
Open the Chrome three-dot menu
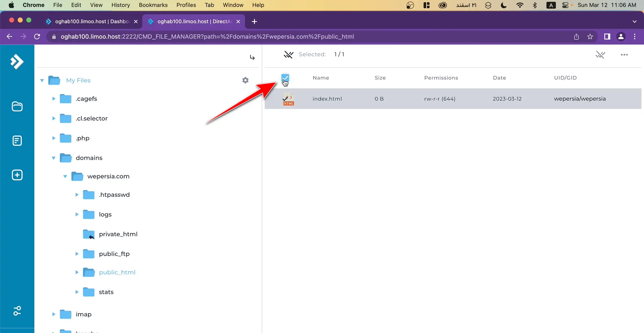click(635, 37)
